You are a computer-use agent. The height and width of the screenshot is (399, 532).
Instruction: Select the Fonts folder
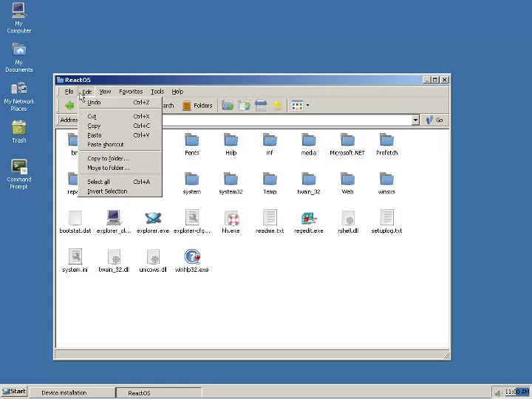click(x=191, y=141)
